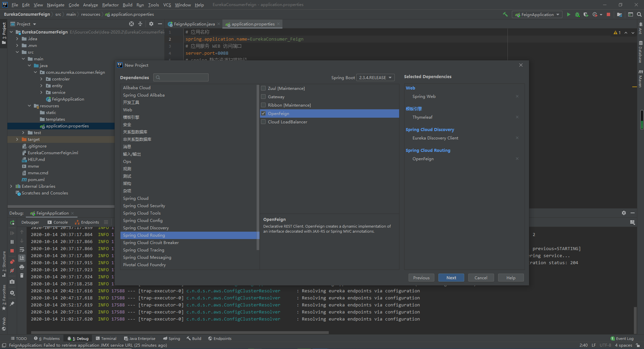Screen dimensions: 644x349
Task: Open the Event Log
Action: tap(622, 338)
